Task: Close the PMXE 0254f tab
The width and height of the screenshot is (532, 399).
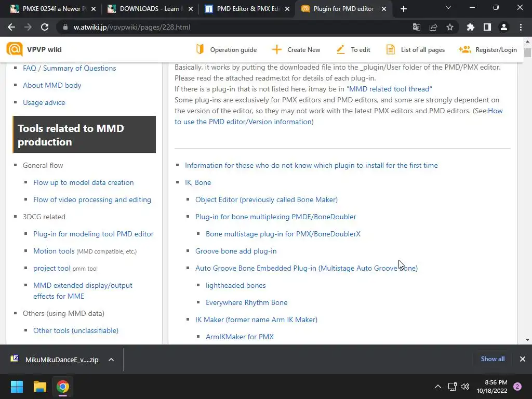Action: coord(94,9)
